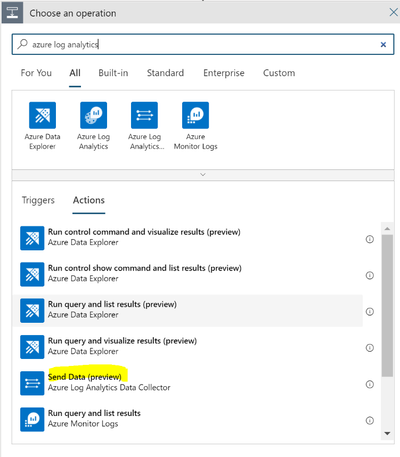400x457 pixels.
Task: Click the actions list scrollbar thumb
Action: [x=387, y=305]
